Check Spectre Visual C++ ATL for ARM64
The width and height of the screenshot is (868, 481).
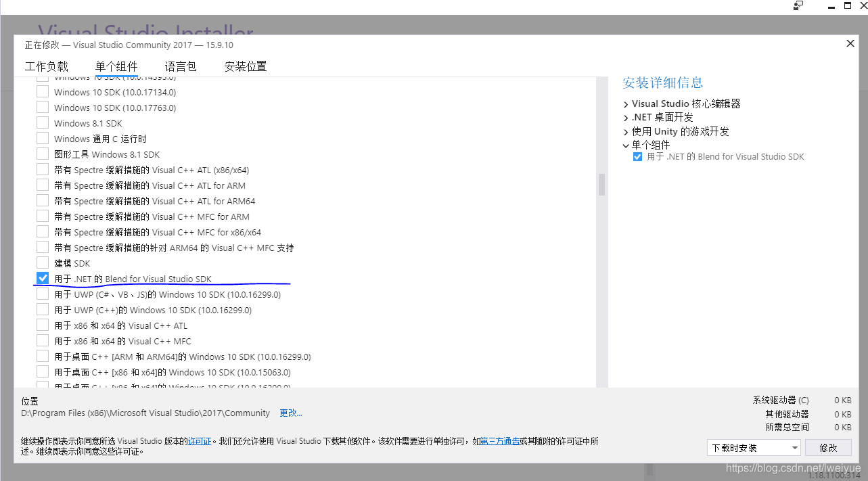pyautogui.click(x=43, y=201)
